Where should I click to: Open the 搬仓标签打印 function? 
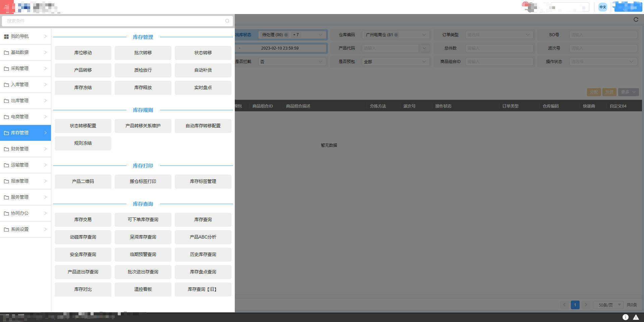[x=143, y=182]
